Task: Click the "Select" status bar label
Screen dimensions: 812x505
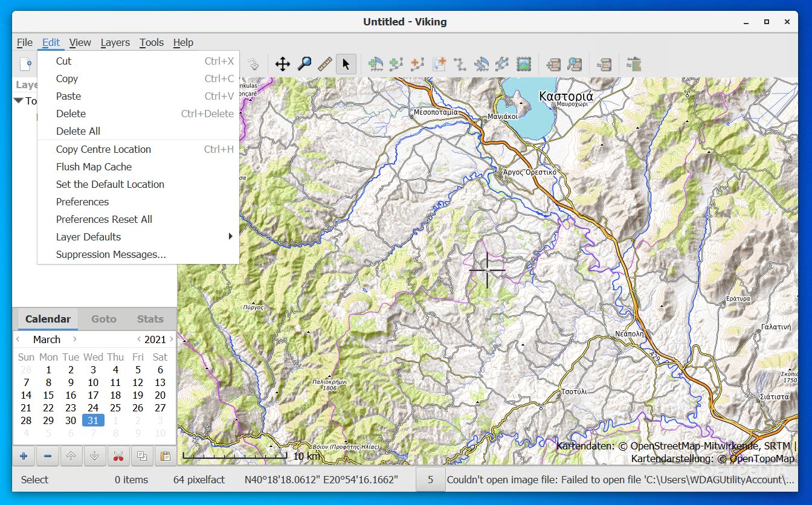Action: pyautogui.click(x=34, y=480)
